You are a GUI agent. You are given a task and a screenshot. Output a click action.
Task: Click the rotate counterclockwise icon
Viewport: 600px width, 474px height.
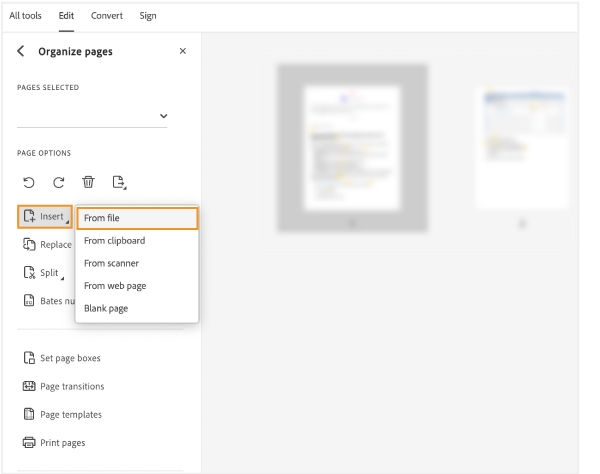29,182
